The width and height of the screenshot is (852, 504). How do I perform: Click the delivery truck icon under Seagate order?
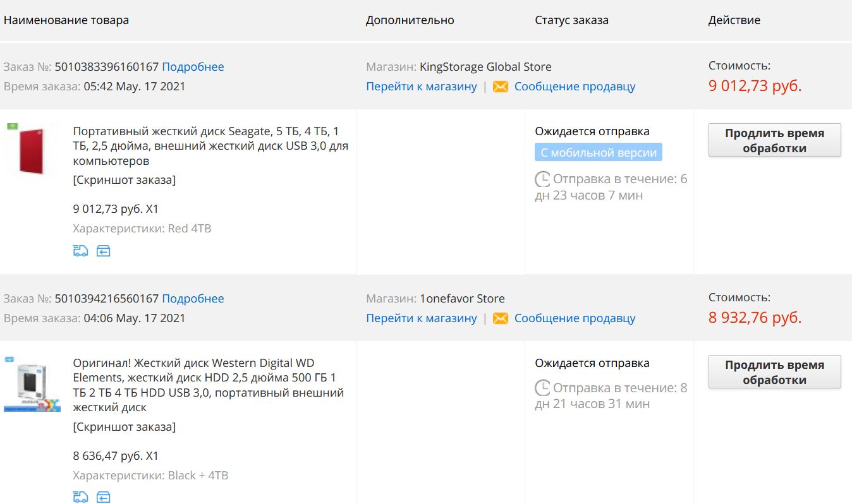tap(80, 251)
